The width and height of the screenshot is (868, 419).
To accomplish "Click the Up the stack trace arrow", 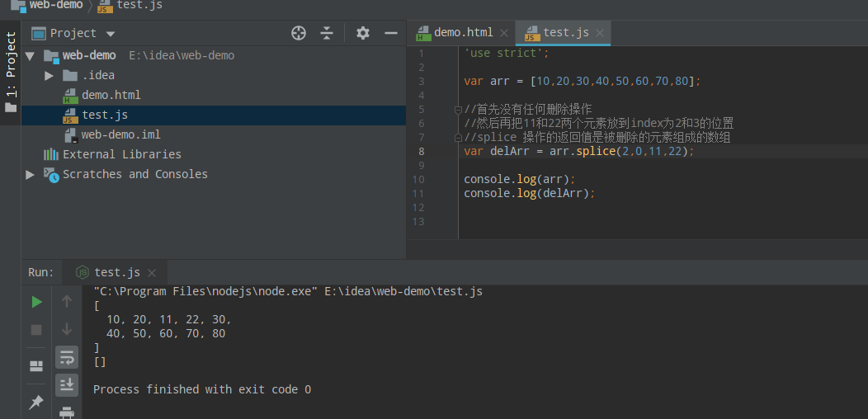I will pyautogui.click(x=67, y=301).
